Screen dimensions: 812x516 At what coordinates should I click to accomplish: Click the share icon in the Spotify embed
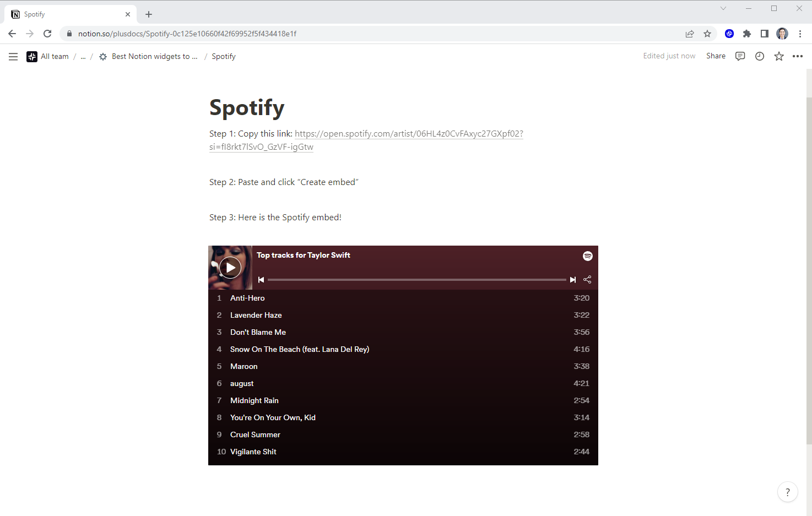coord(587,280)
